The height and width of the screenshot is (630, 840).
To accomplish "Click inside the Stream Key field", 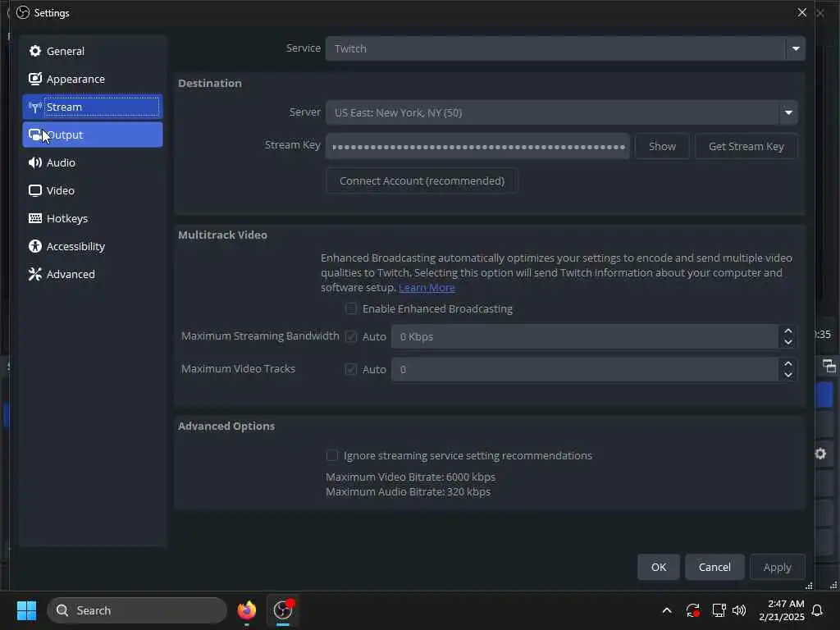I will coord(478,146).
